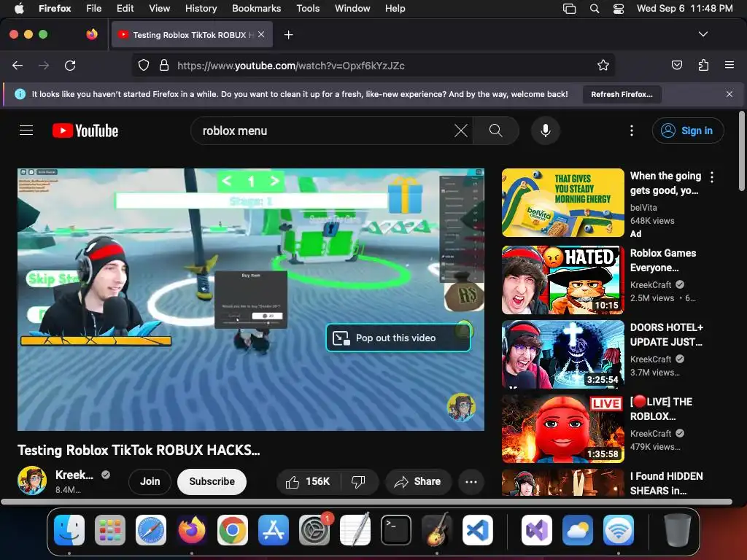Open belVita ad video thumbnail

click(x=562, y=203)
